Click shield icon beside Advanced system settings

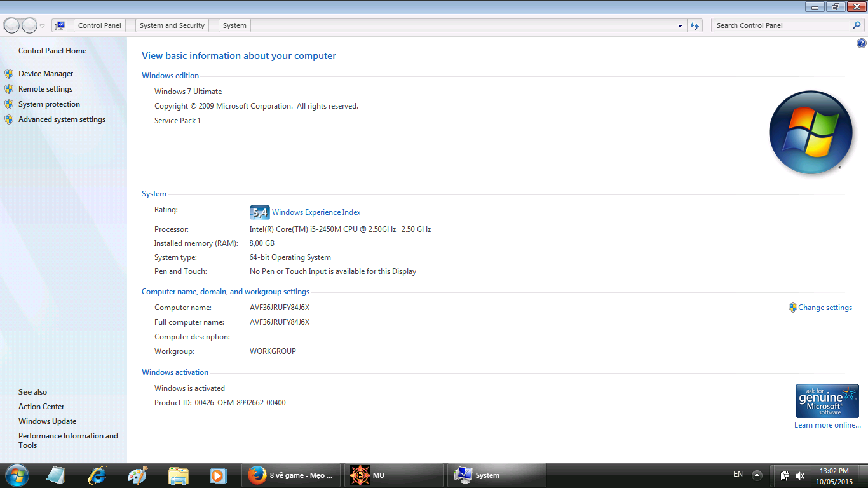click(x=9, y=119)
